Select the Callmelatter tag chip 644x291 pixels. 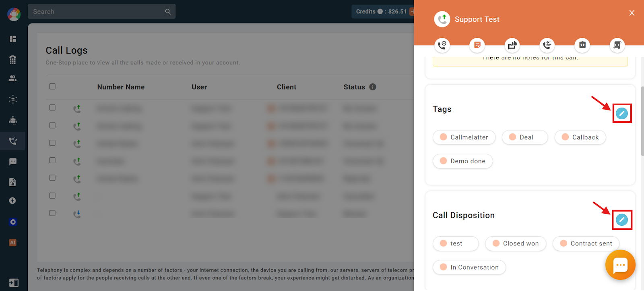464,137
